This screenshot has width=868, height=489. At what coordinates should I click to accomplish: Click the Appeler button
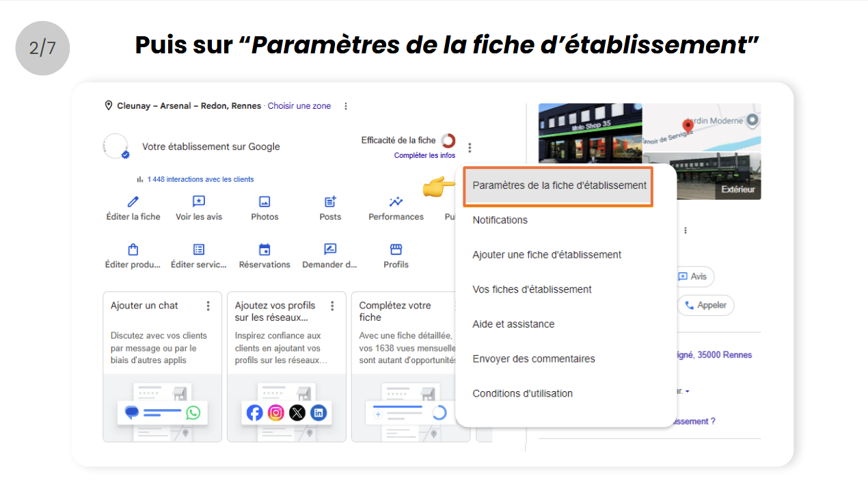(706, 305)
